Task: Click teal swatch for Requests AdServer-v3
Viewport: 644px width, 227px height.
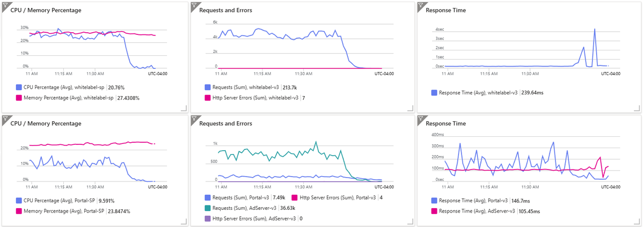Action: (x=207, y=208)
